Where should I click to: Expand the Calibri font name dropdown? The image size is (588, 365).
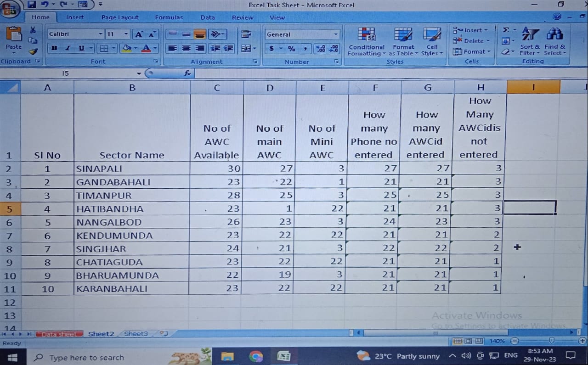(x=101, y=34)
